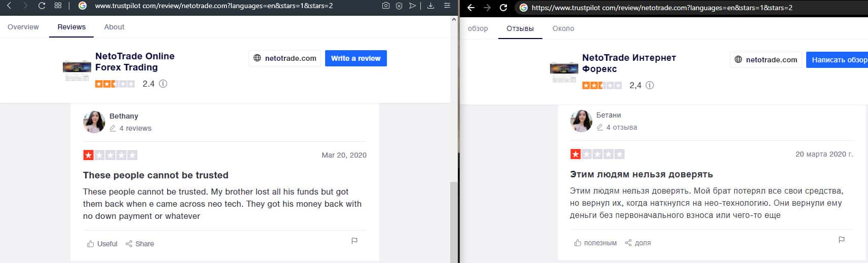This screenshot has width=868, height=263.
Task: Switch to the Overview tab
Action: [23, 27]
